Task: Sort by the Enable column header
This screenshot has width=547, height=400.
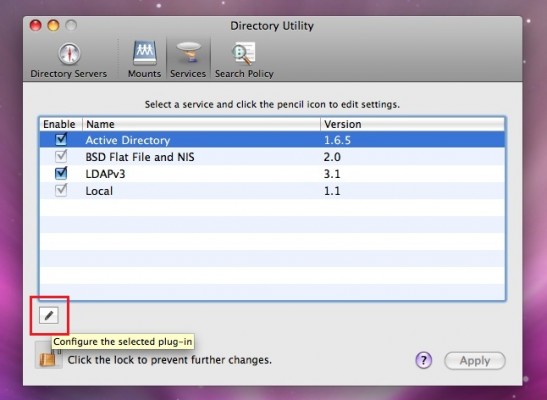Action: pyautogui.click(x=61, y=124)
